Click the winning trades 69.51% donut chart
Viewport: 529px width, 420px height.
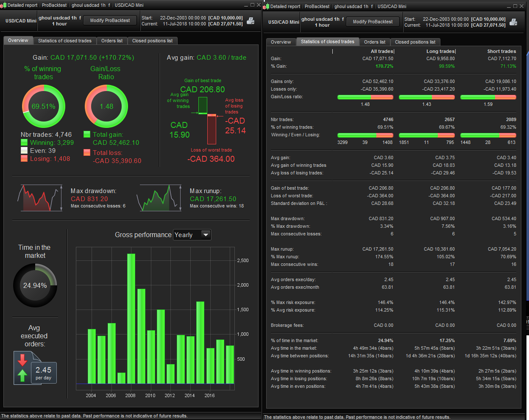click(44, 106)
